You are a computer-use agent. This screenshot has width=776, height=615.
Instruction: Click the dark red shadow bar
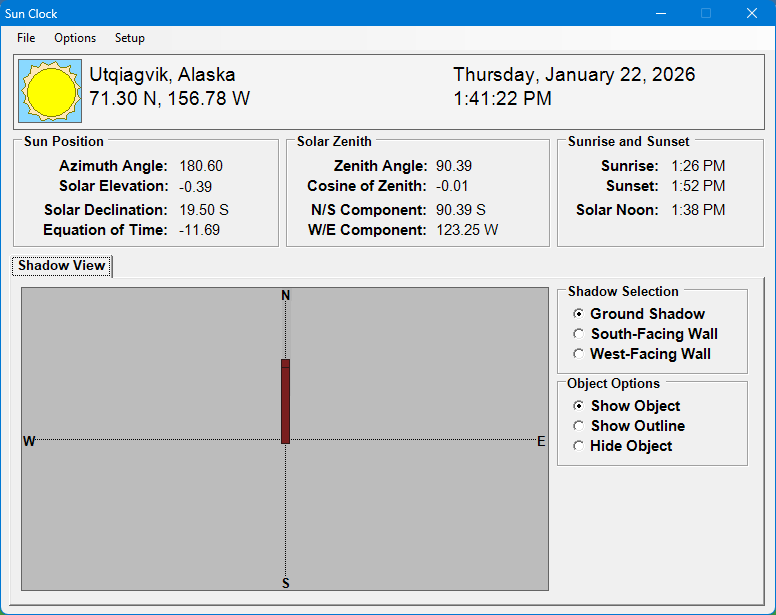(x=285, y=401)
